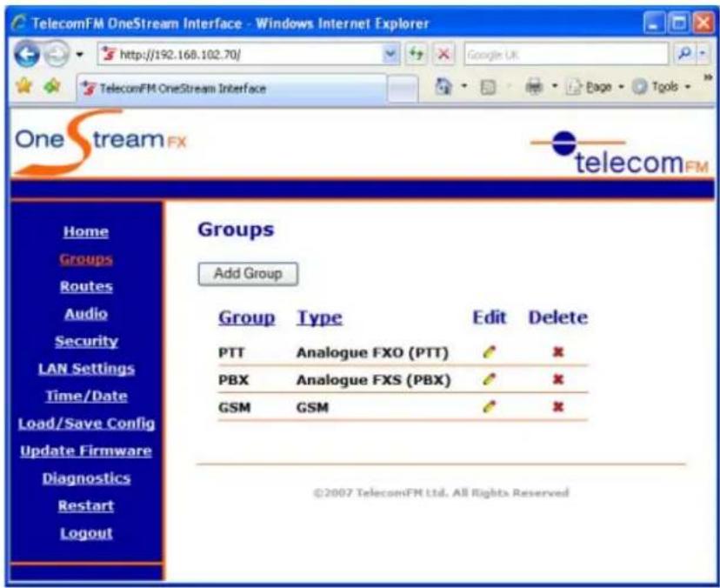Click the search magnifier icon
Screen dimensions: 720x588
pos(684,54)
